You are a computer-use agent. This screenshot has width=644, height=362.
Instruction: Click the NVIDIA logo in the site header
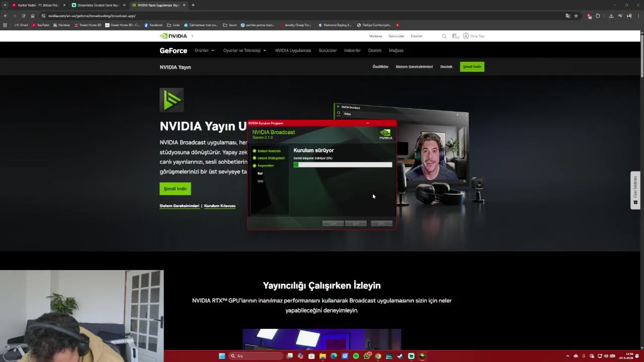click(173, 36)
